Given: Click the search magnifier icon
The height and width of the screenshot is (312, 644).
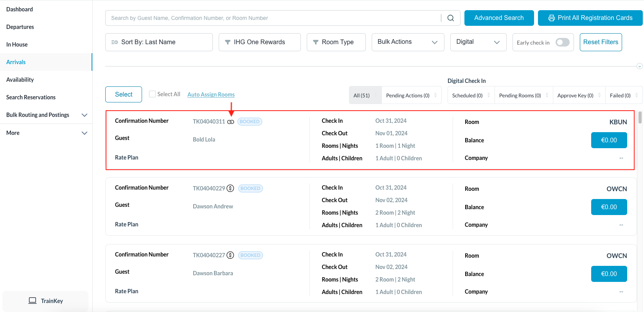Looking at the screenshot, I should (451, 18).
